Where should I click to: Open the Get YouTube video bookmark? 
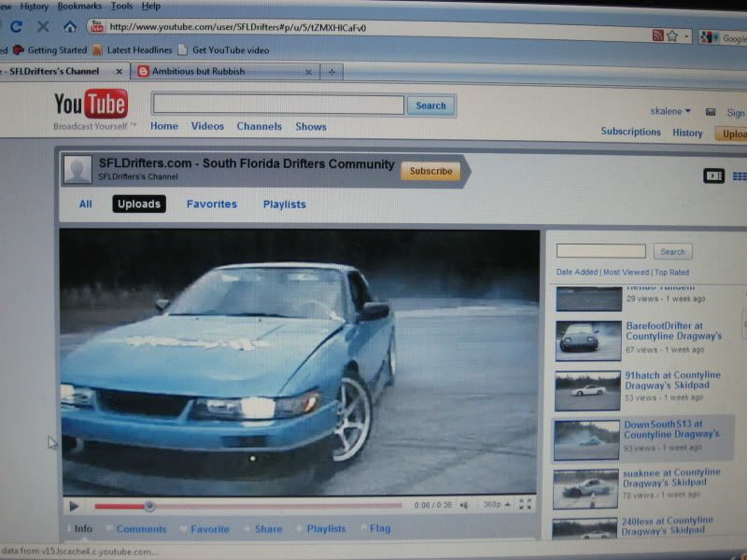223,50
